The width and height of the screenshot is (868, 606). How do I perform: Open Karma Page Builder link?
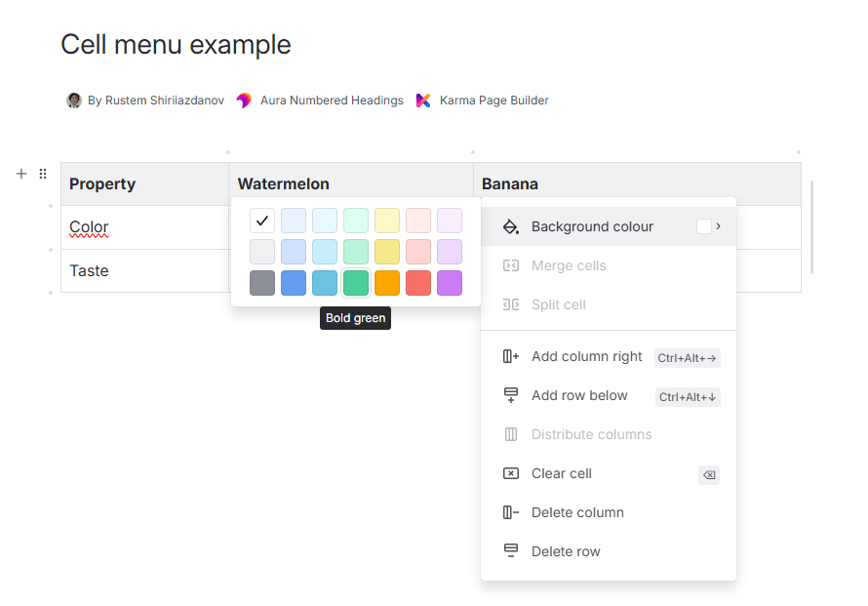tap(493, 101)
